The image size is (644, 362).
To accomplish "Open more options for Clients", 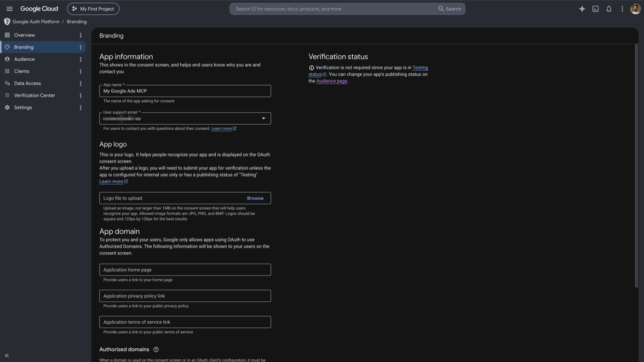I will tap(80, 71).
